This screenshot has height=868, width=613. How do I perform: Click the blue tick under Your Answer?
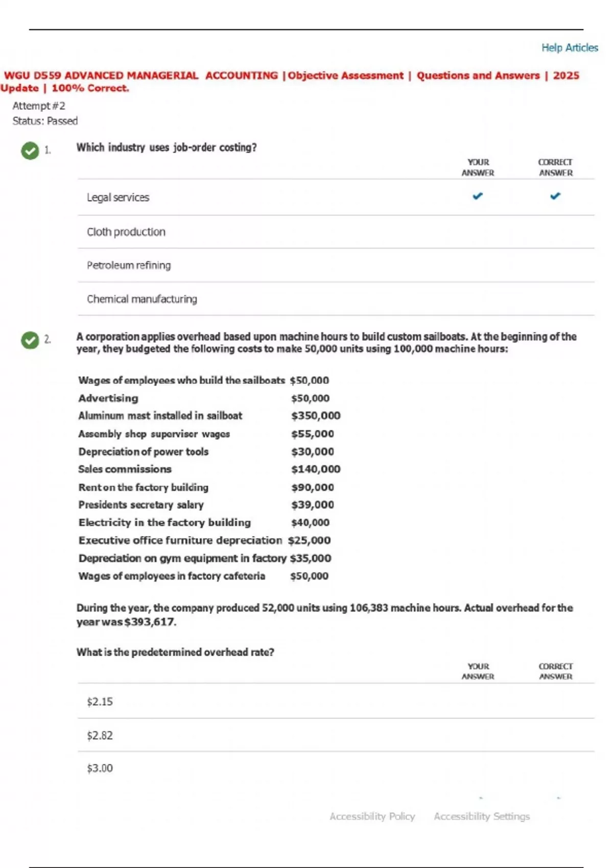click(478, 196)
